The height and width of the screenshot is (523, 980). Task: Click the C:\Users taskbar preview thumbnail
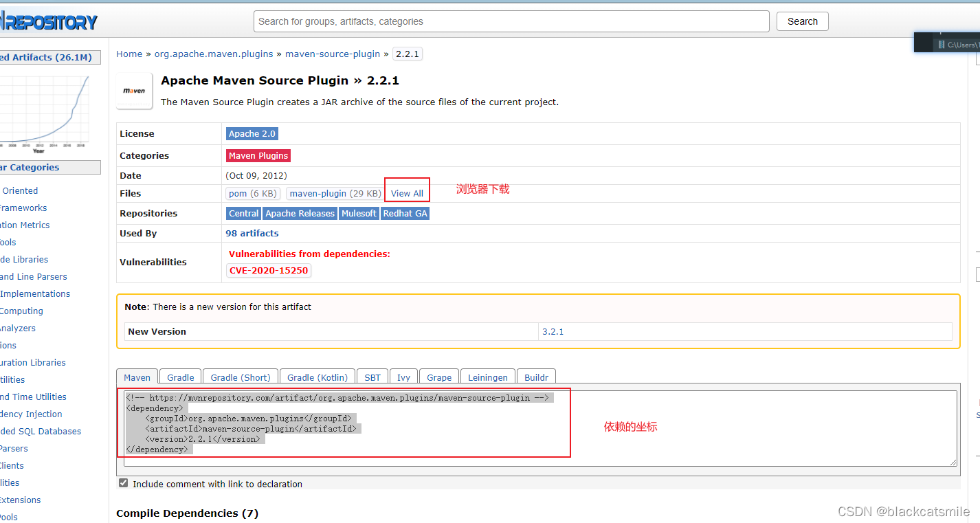(x=947, y=42)
